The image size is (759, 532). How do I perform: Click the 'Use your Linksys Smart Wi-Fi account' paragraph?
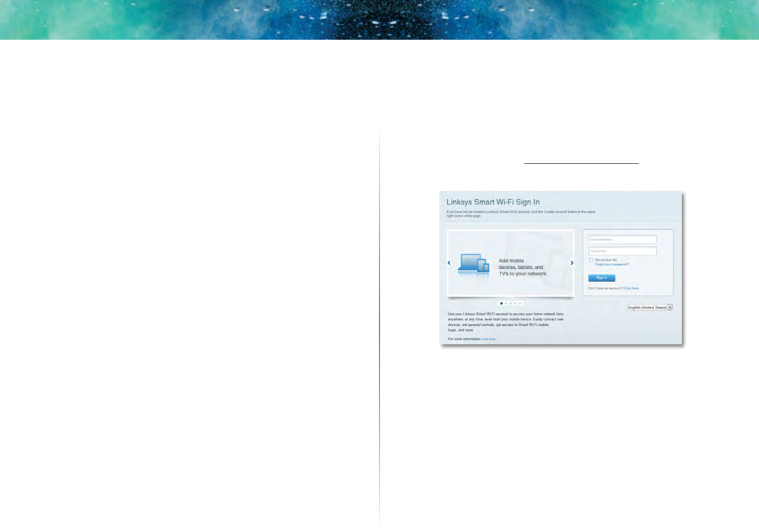click(506, 322)
